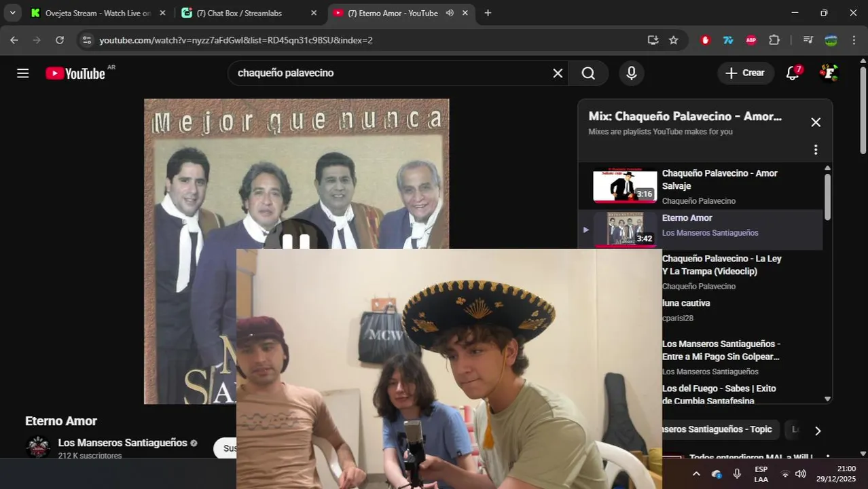Screen dimensions: 868x489
Task: Mute audio via the Eterno Amor tab speaker icon
Action: (450, 13)
